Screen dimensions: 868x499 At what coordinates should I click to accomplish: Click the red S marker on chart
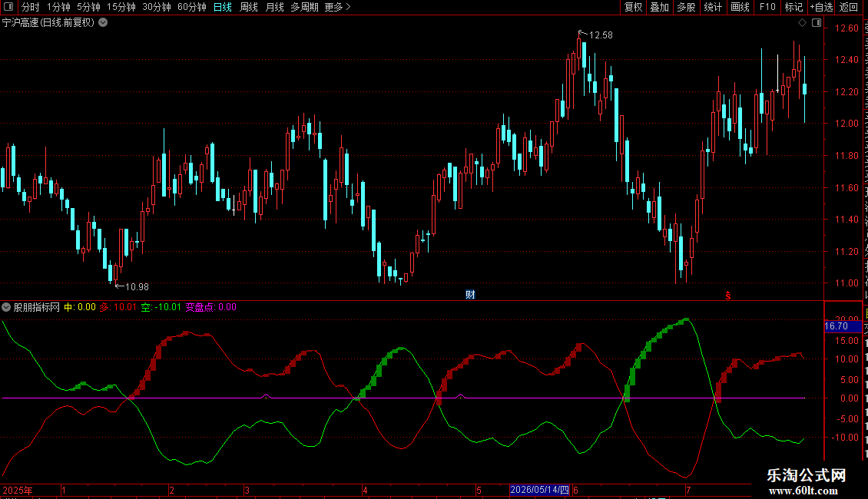coord(728,296)
